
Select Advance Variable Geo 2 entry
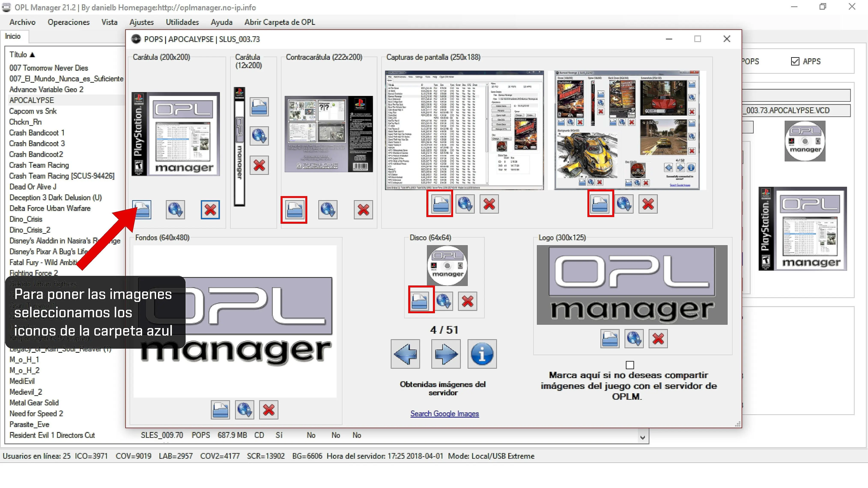pyautogui.click(x=46, y=89)
